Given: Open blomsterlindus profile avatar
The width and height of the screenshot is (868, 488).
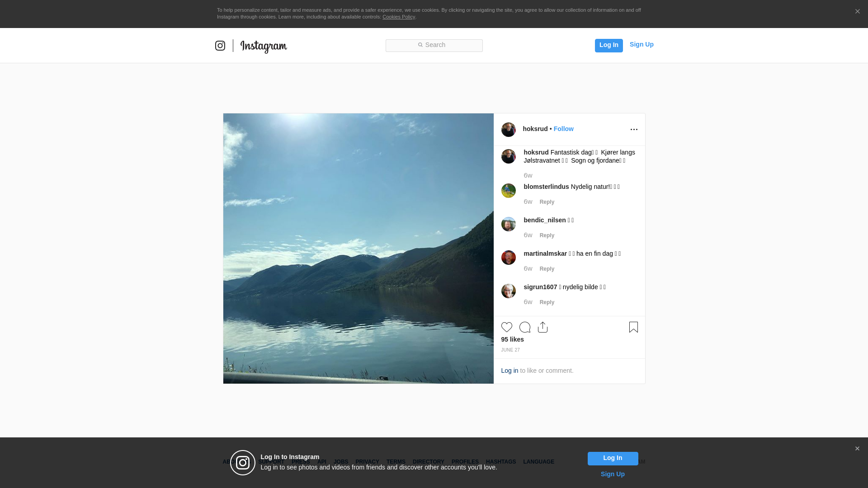Looking at the screenshot, I should coord(508,191).
